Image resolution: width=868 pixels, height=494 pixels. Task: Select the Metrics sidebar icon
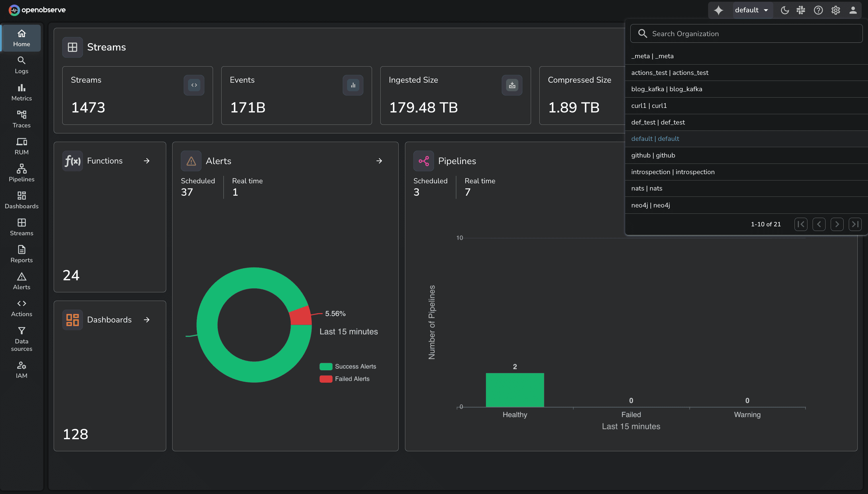tap(21, 92)
